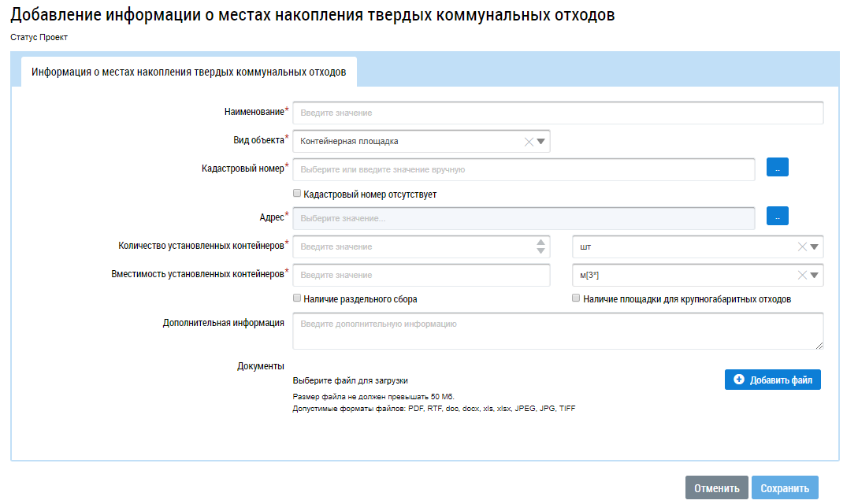The width and height of the screenshot is (858, 504).
Task: Decrease container count with down arrow
Action: (540, 251)
